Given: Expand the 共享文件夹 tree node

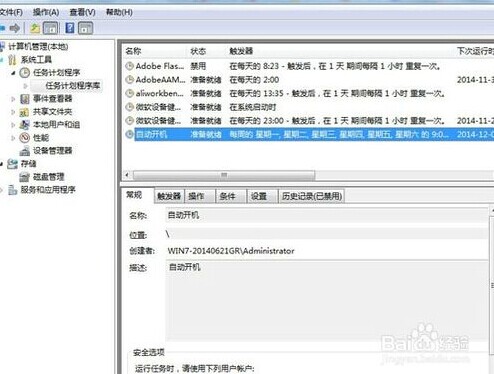Looking at the screenshot, I should [x=13, y=112].
